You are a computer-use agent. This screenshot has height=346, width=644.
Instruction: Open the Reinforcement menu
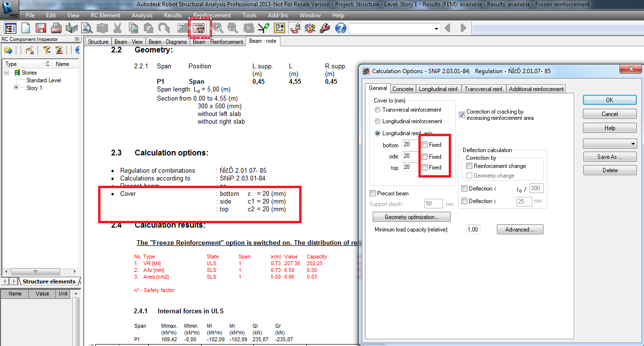tap(212, 15)
